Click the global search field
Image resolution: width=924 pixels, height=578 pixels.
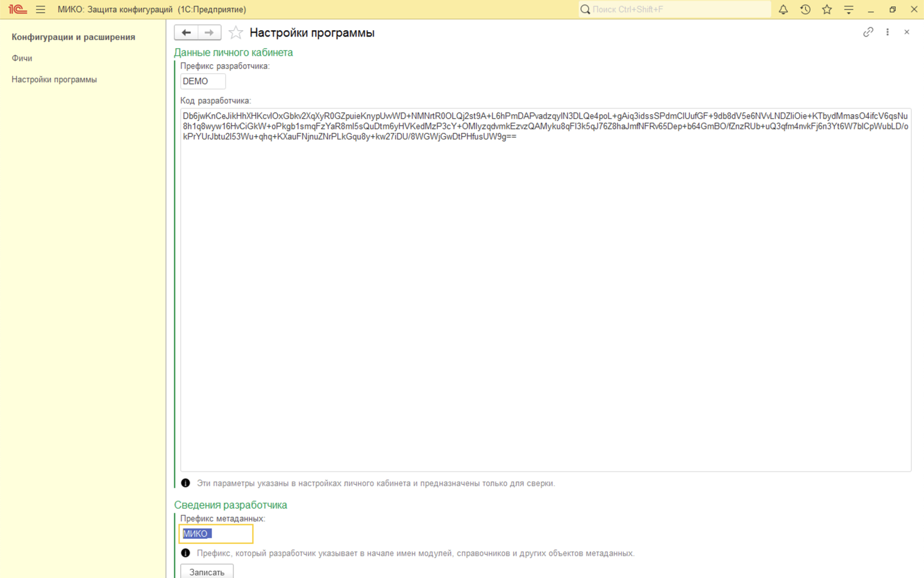tap(674, 9)
